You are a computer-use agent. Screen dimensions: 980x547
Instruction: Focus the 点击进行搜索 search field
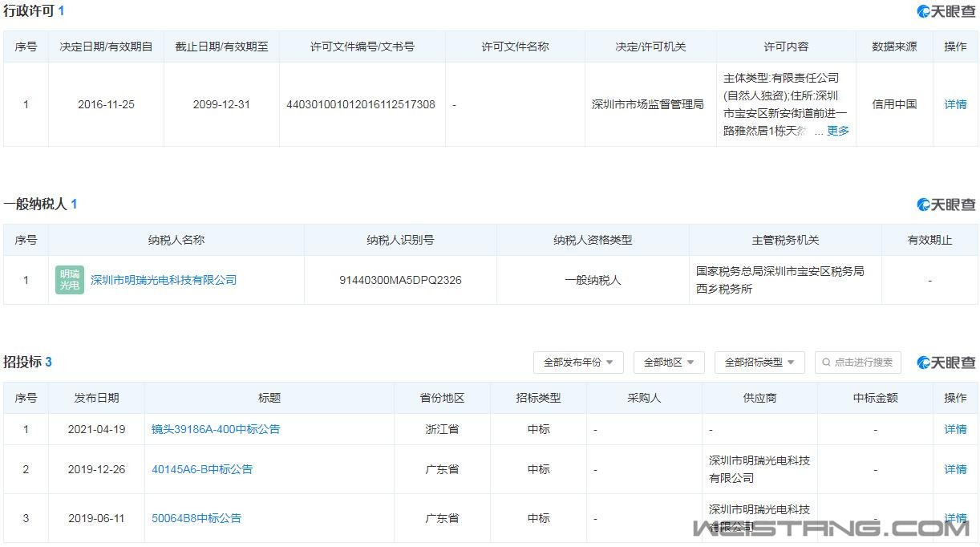tap(858, 363)
